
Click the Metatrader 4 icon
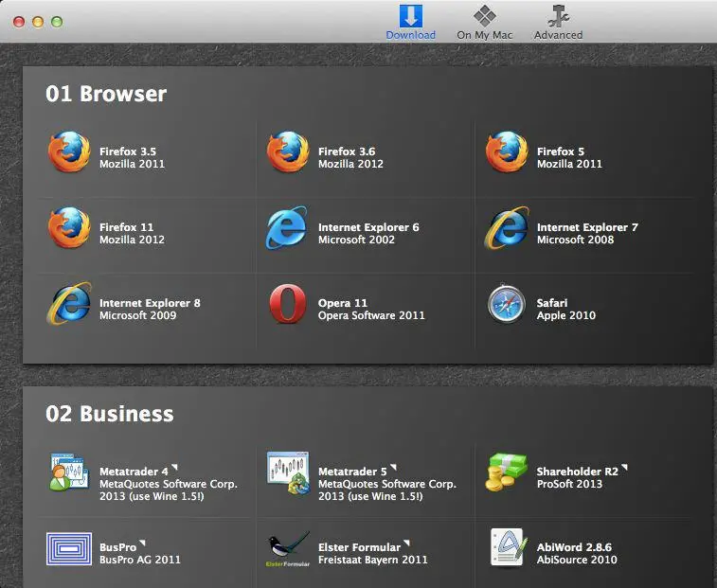tap(69, 472)
